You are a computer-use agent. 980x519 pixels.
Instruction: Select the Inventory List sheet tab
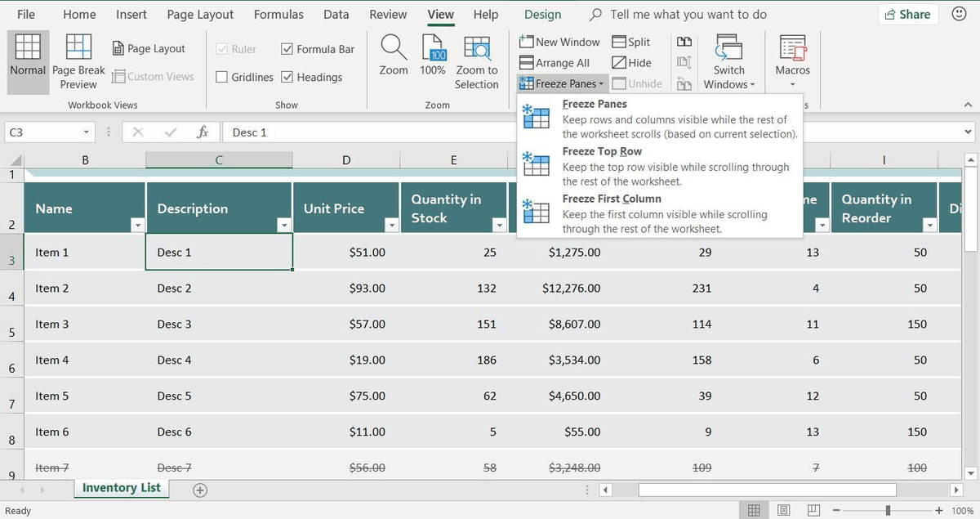point(121,488)
